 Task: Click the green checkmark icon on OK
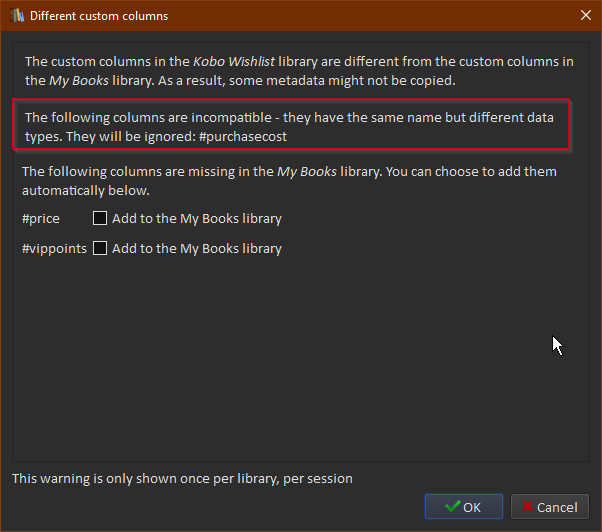(453, 507)
